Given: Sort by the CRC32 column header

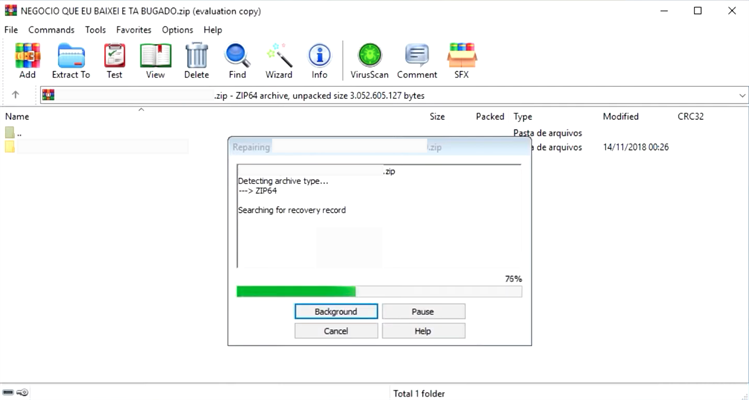Looking at the screenshot, I should (690, 117).
